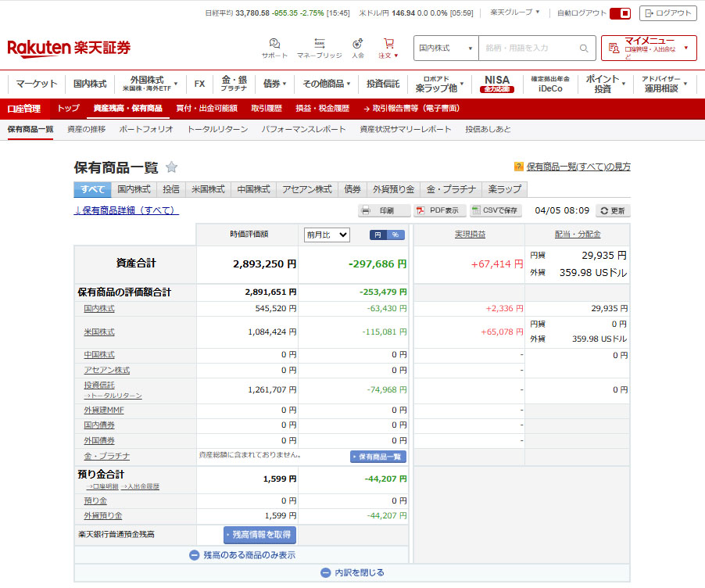Click the stock search input field

click(529, 48)
